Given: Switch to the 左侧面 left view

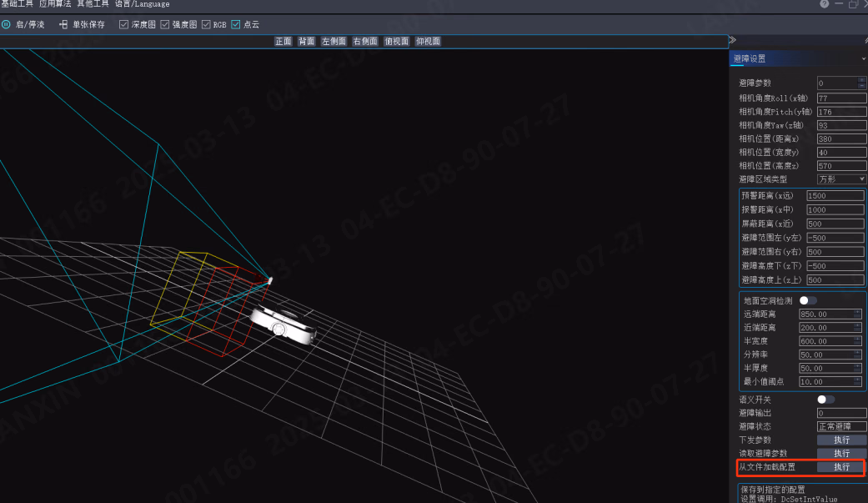Looking at the screenshot, I should (334, 41).
